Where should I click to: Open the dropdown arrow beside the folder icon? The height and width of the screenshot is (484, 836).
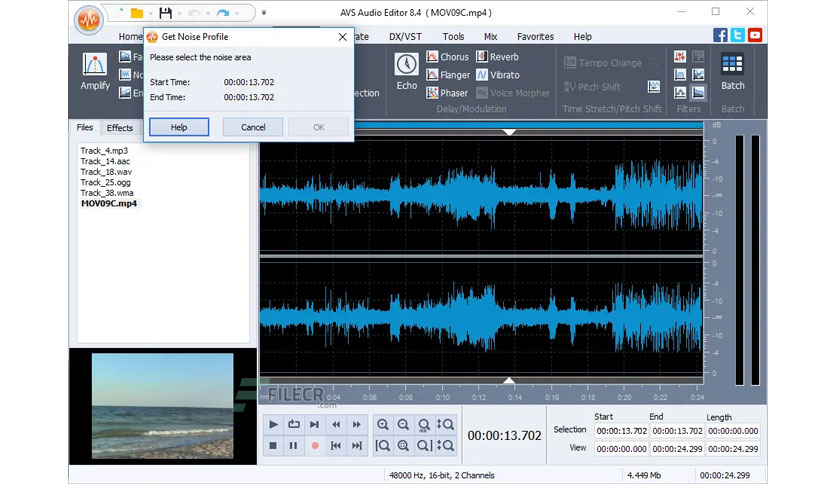coord(151,13)
